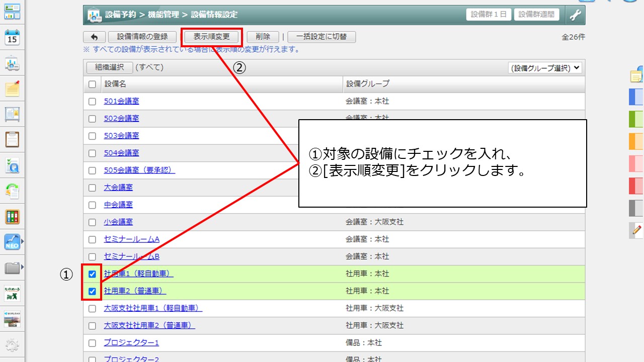The height and width of the screenshot is (362, 644).
Task: Toggle the select-all checkbox in table header
Action: pyautogui.click(x=92, y=84)
